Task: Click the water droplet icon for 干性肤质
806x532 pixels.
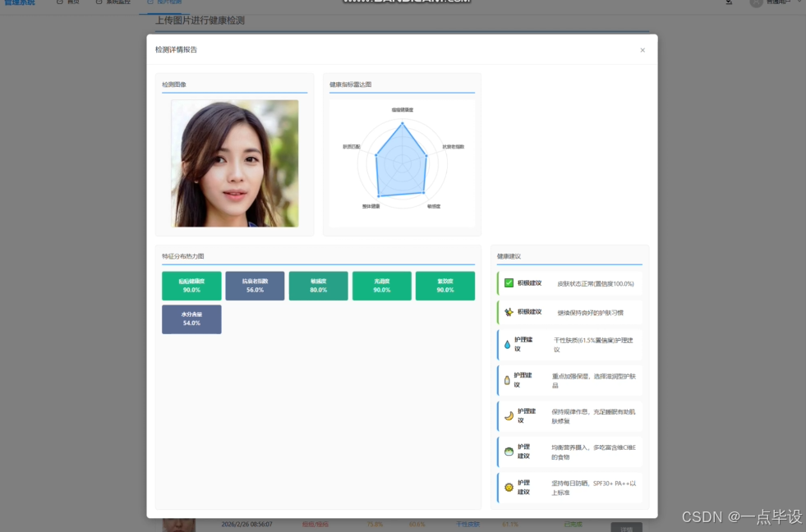Action: pos(508,345)
